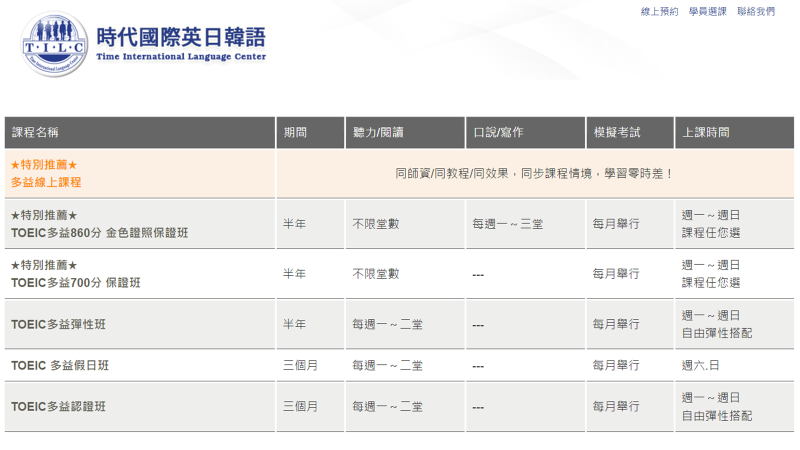Click 每月舉行 in the 860分 row
This screenshot has width=800, height=450.
point(616,224)
